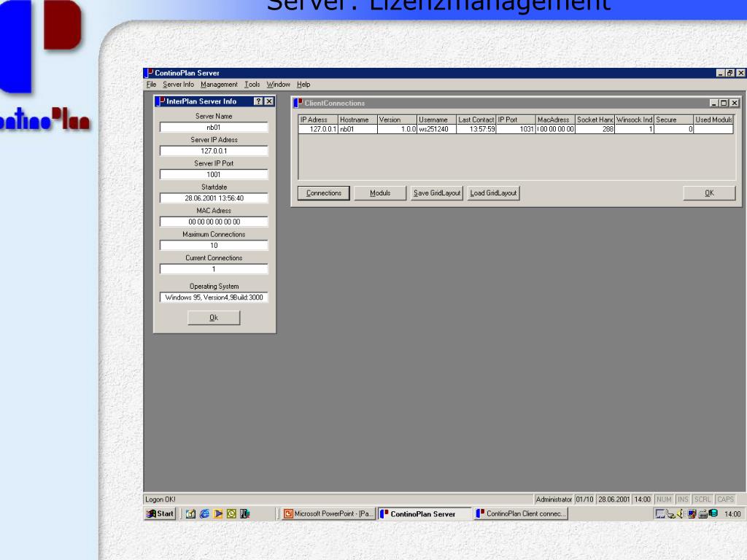The image size is (747, 560).
Task: Click the Server Name field
Action: [214, 127]
